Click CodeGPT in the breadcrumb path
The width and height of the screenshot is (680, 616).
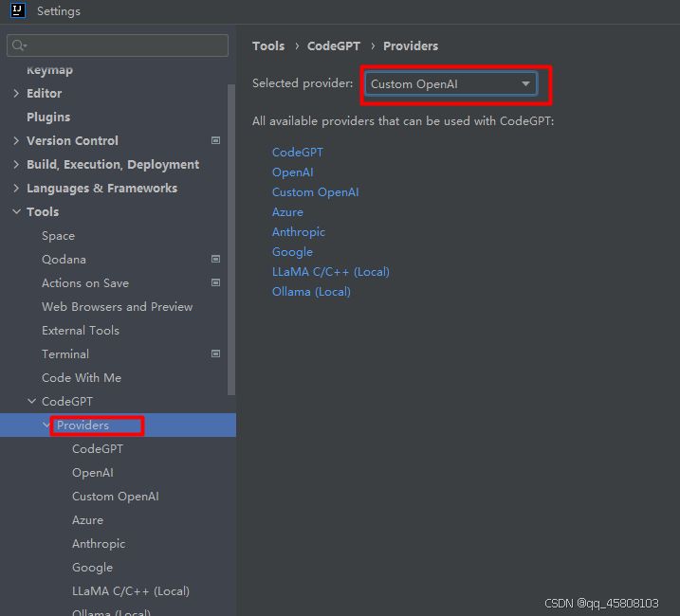(334, 45)
